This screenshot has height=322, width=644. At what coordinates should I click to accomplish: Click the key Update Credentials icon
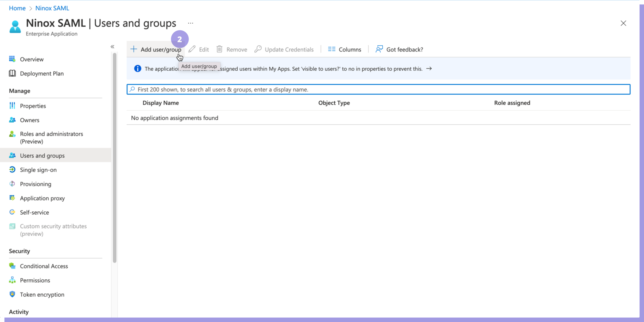(x=258, y=49)
